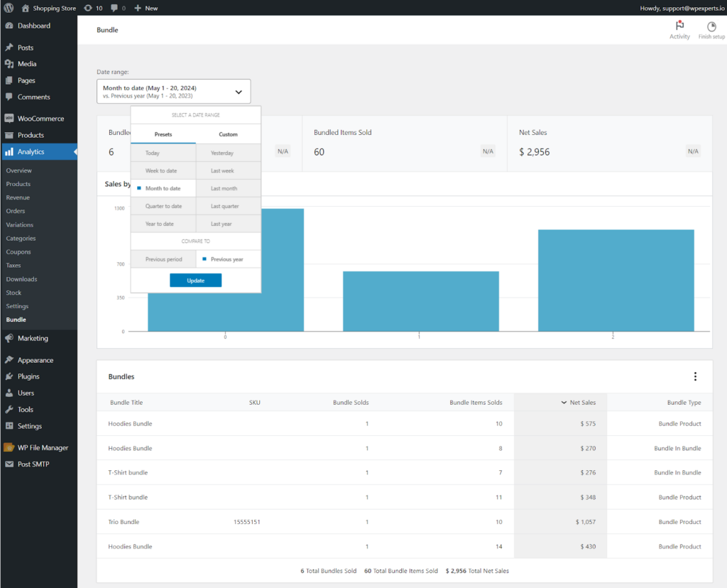Open the Activity flag icon
The height and width of the screenshot is (588, 727).
pos(679,26)
